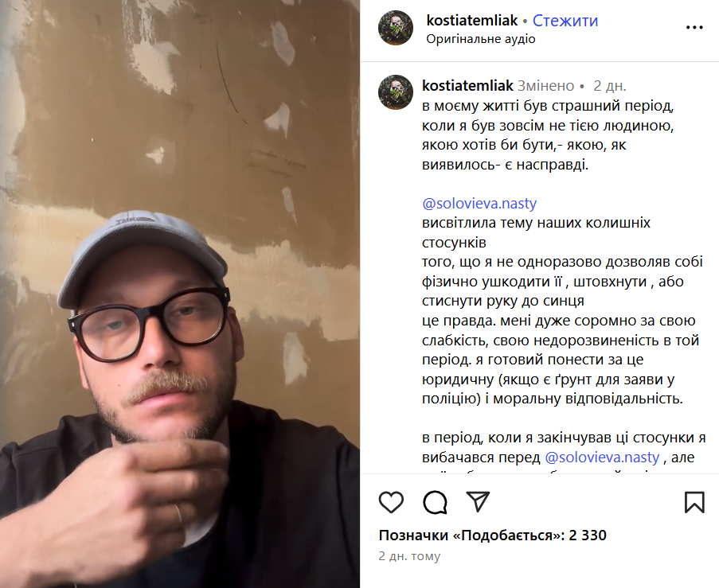
Task: Like the post with heart icon
Action: click(391, 502)
